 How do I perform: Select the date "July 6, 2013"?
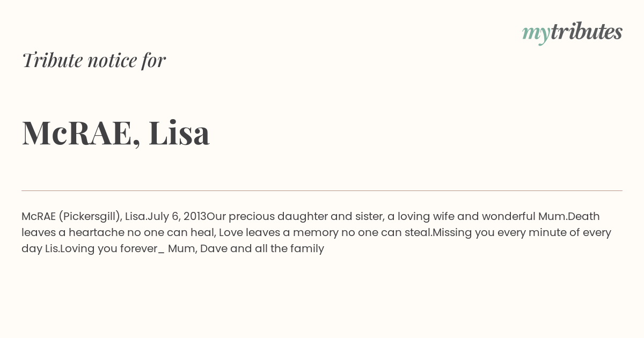coord(177,217)
